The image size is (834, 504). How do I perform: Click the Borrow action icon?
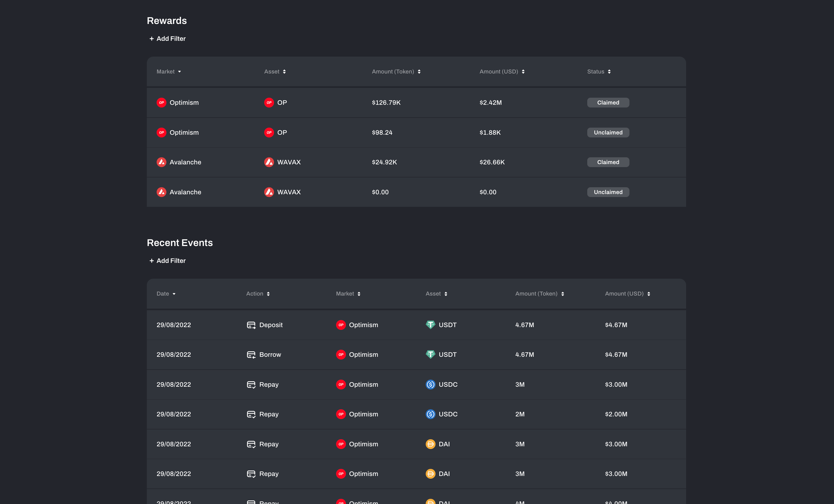point(251,355)
